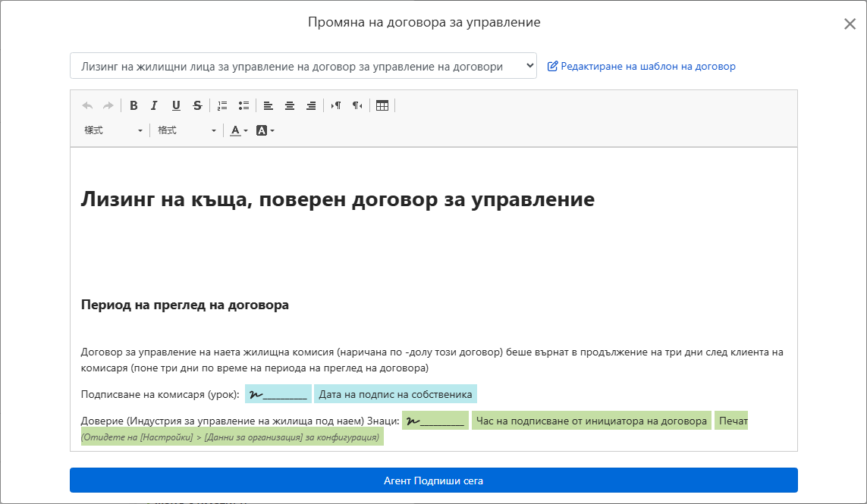Insert a table into the contract
The height and width of the screenshot is (504, 867).
pos(382,105)
